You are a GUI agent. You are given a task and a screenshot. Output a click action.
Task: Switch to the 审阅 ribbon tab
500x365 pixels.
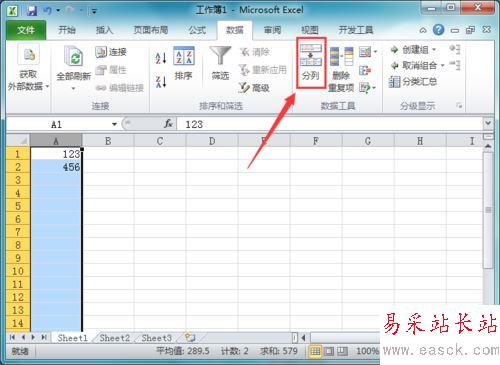[272, 30]
